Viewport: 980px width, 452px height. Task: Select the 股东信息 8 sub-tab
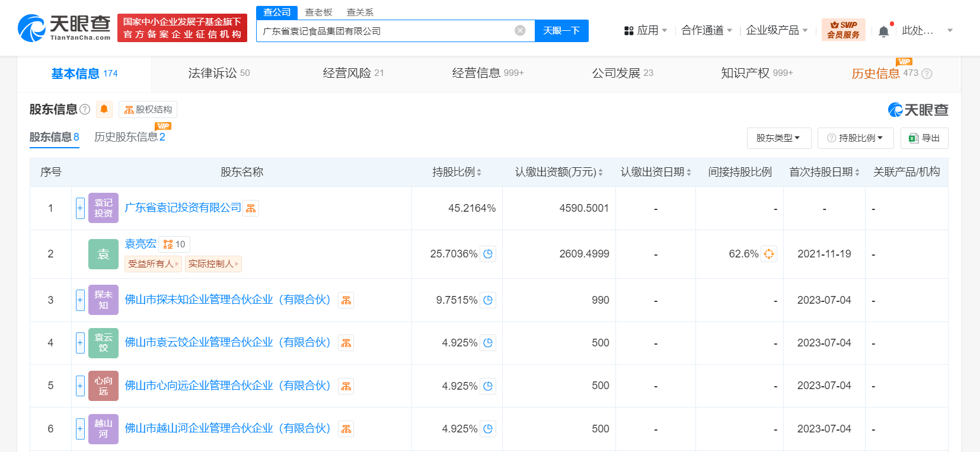tap(55, 137)
